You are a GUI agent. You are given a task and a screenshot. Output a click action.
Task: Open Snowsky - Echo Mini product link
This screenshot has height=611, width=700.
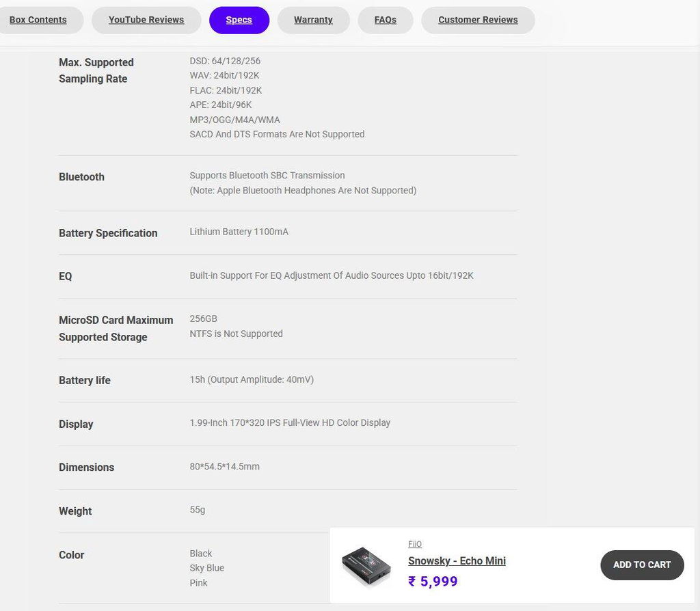pos(457,561)
